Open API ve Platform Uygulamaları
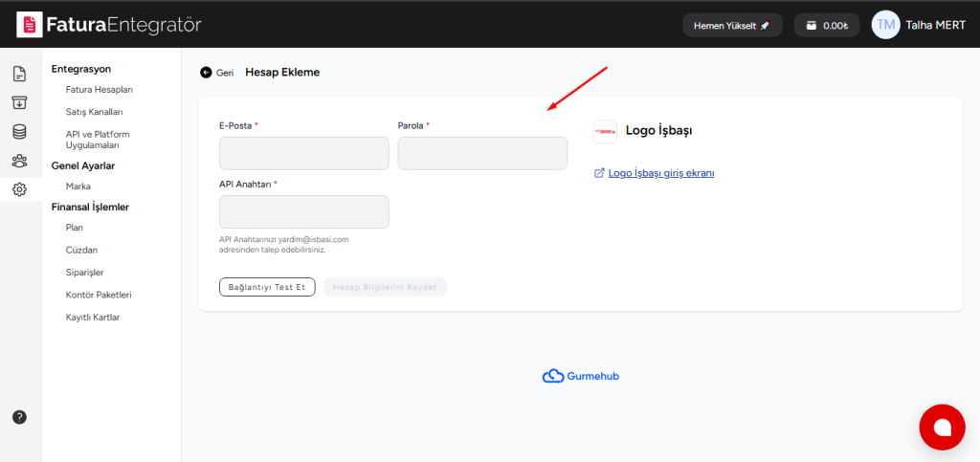This screenshot has height=462, width=980. (98, 140)
